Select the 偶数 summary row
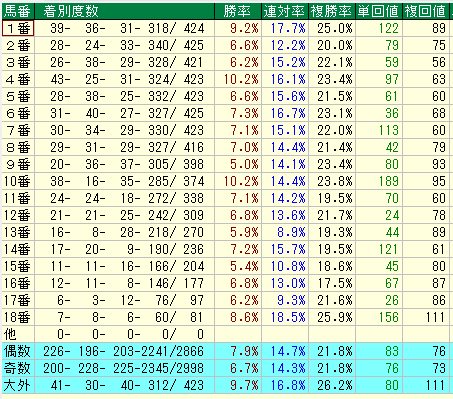 click(x=226, y=351)
